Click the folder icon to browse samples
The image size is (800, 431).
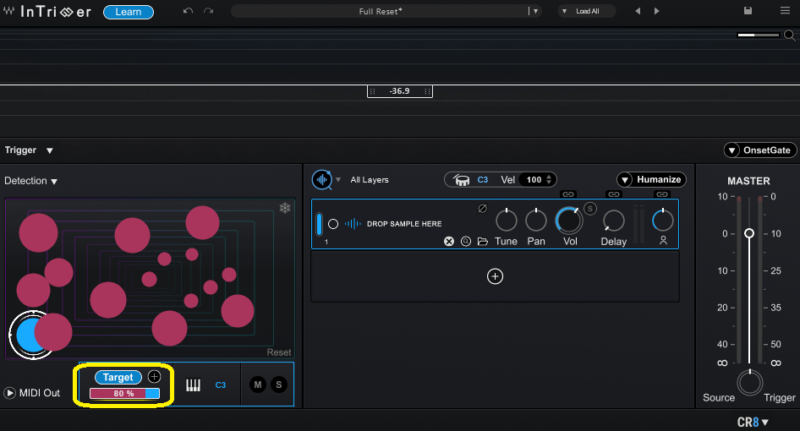click(483, 241)
